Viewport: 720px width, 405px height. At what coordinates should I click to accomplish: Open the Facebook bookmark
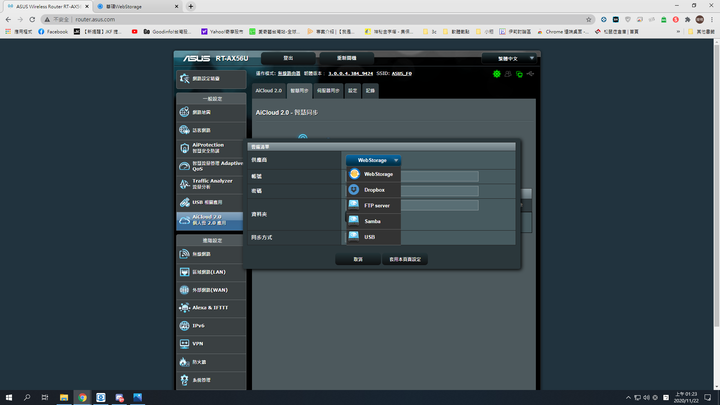pyautogui.click(x=53, y=32)
